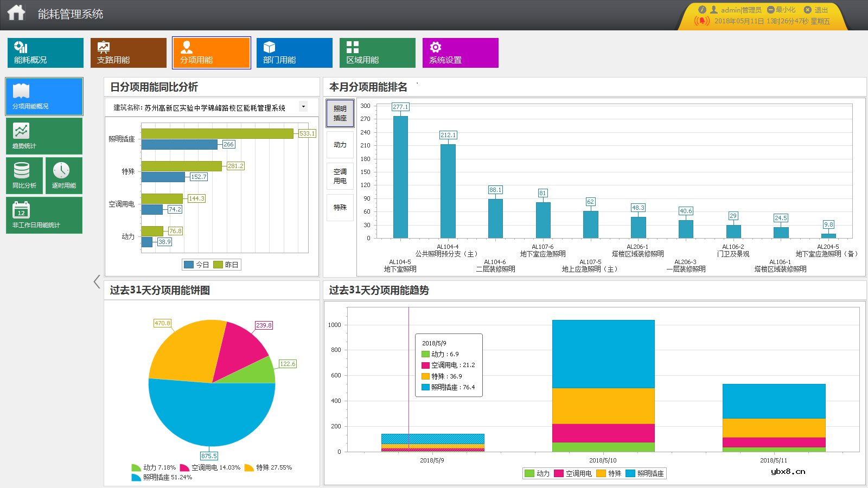Open the building name dropdown selector
Viewport: 868px width, 488px height.
point(303,107)
